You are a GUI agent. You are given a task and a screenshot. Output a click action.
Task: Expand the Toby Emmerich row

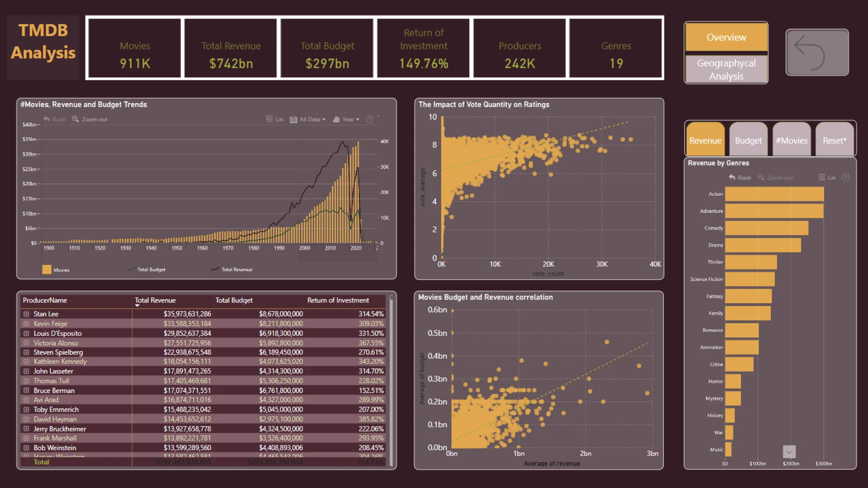coord(26,409)
